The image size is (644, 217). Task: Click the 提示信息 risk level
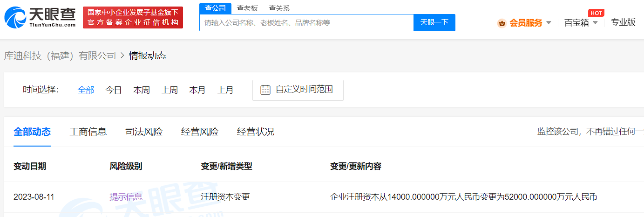coord(126,197)
